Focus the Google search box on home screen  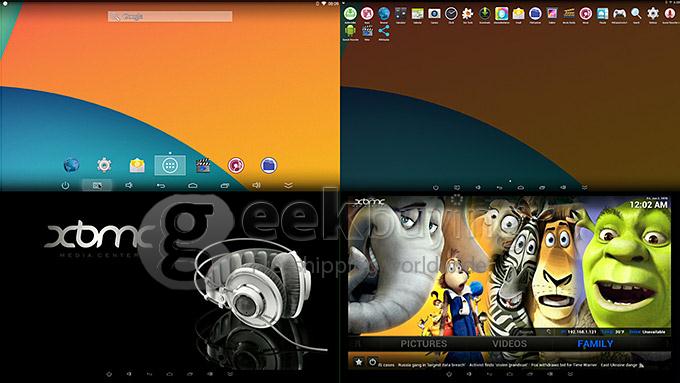170,16
